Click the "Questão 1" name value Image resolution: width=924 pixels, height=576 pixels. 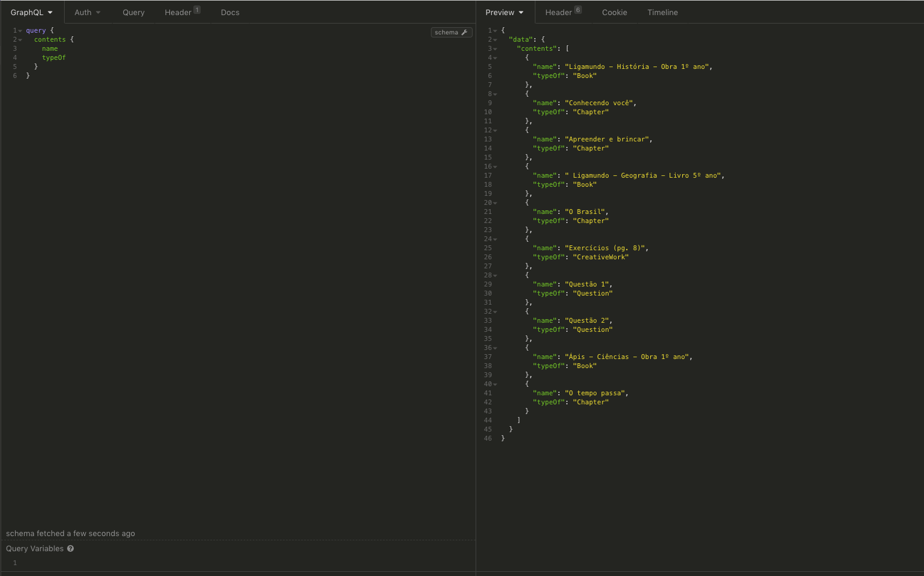pos(587,284)
